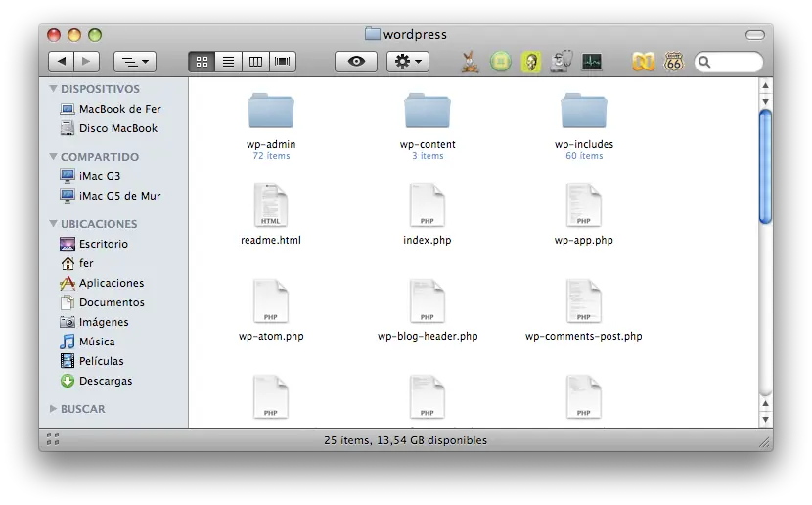Click the green round toolbar app icon

(500, 62)
